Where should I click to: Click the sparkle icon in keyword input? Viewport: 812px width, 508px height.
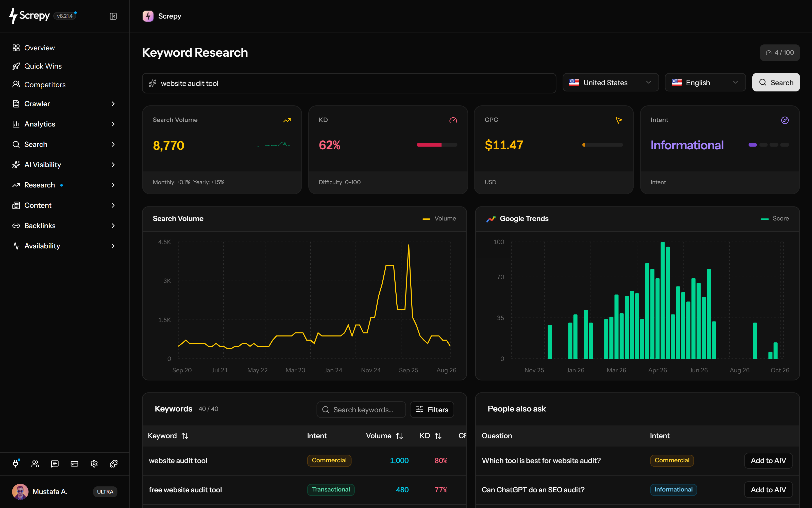[153, 83]
